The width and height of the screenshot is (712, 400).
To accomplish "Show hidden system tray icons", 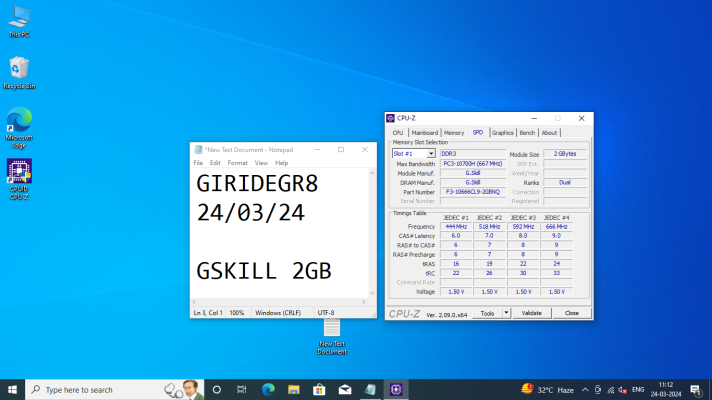I will (585, 390).
